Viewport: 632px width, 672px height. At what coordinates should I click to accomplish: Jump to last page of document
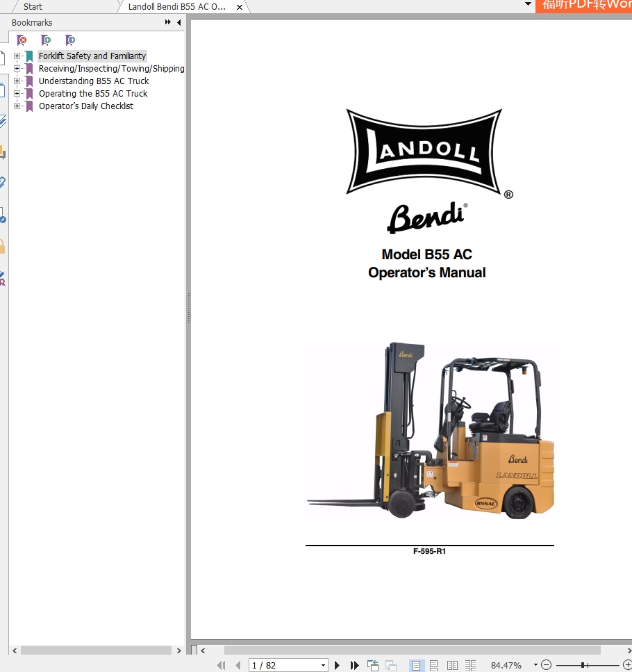tap(354, 665)
